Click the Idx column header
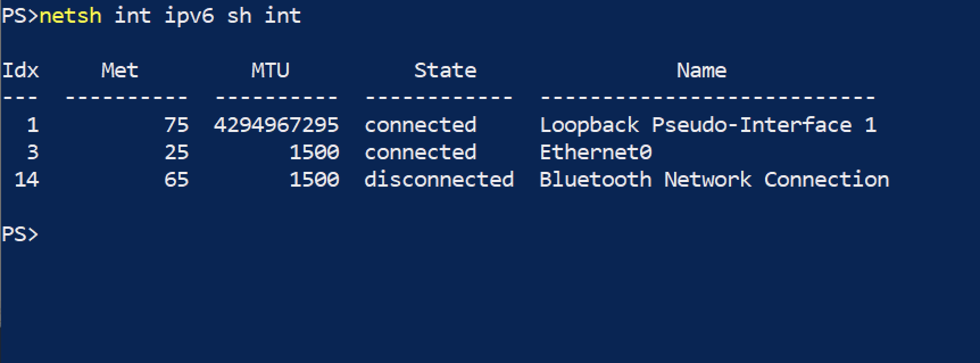 [x=20, y=71]
